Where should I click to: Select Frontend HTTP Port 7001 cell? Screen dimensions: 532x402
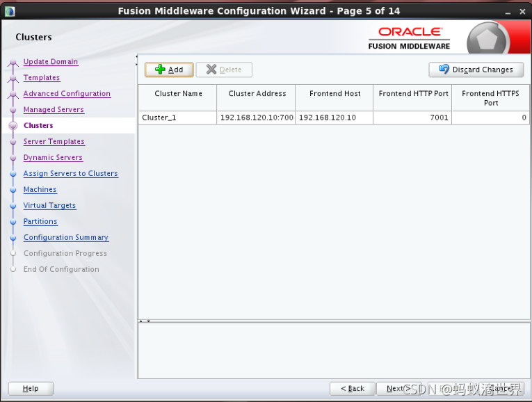point(412,118)
